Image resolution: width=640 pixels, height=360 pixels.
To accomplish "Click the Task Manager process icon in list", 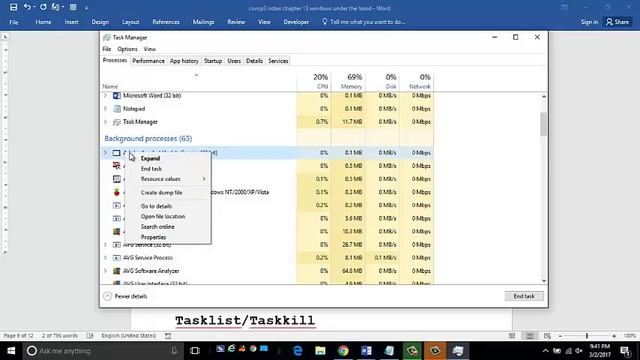I will [117, 122].
